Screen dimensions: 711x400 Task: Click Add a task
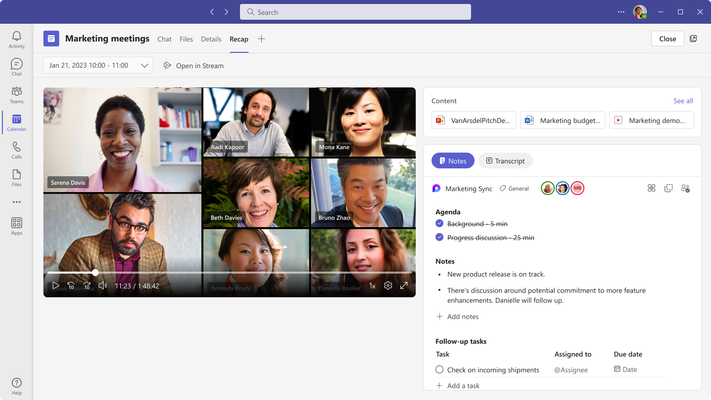pos(458,385)
